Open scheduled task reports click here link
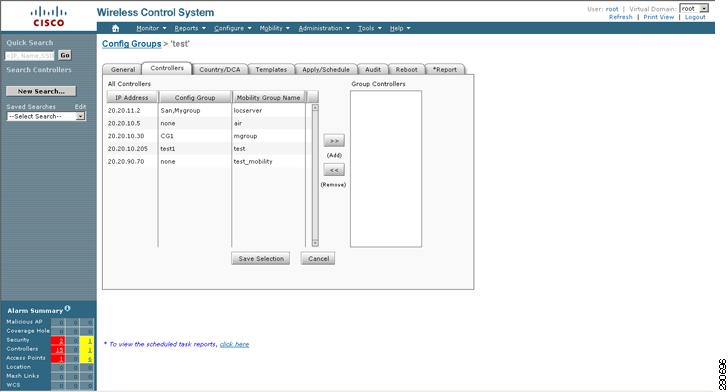 (234, 344)
